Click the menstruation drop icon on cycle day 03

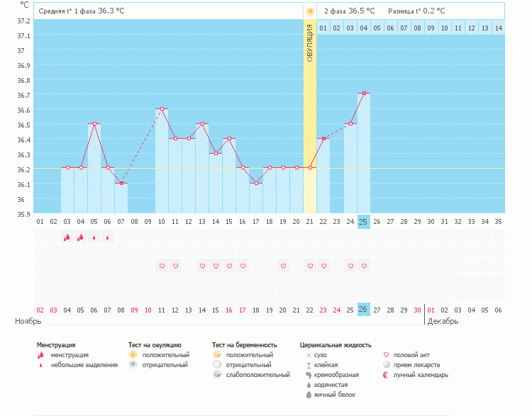(x=67, y=237)
